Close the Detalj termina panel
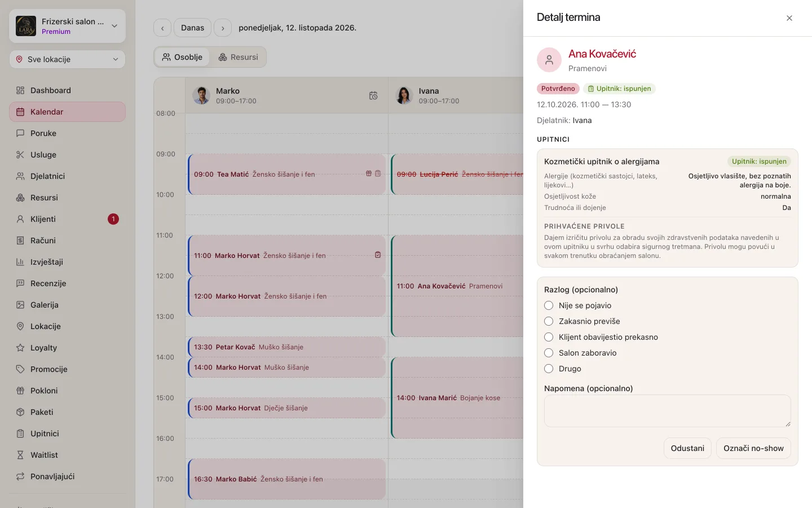Screen dimensions: 812x508 (x=789, y=18)
